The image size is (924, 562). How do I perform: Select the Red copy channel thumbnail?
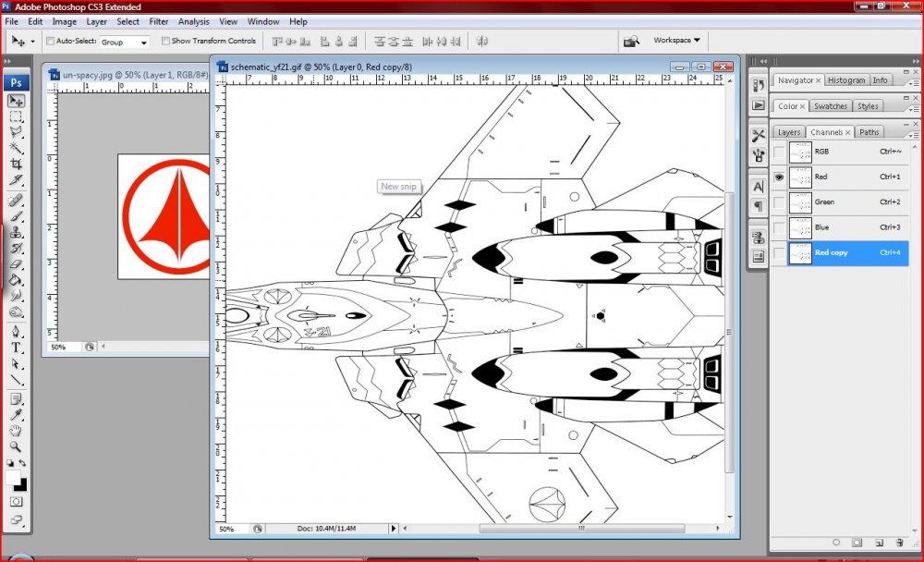coord(800,253)
